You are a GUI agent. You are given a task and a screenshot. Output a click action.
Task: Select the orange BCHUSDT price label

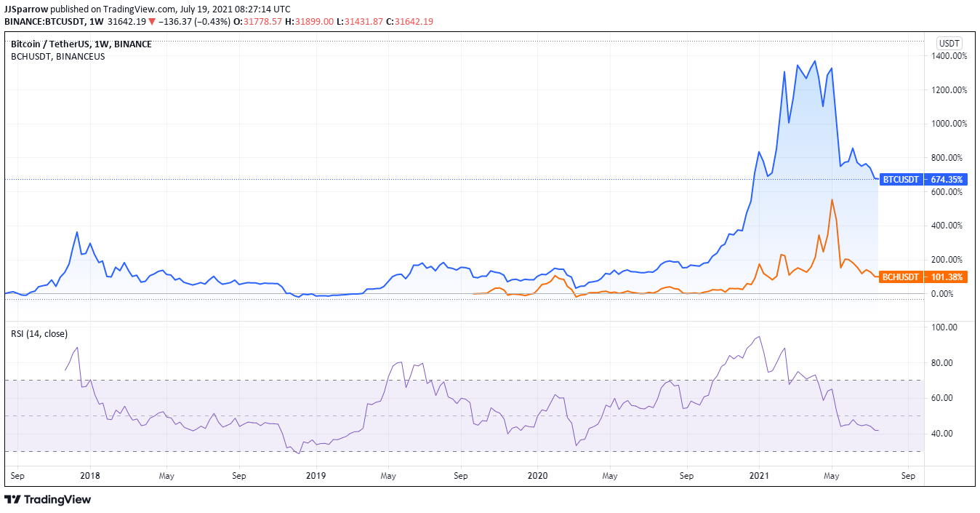(901, 277)
